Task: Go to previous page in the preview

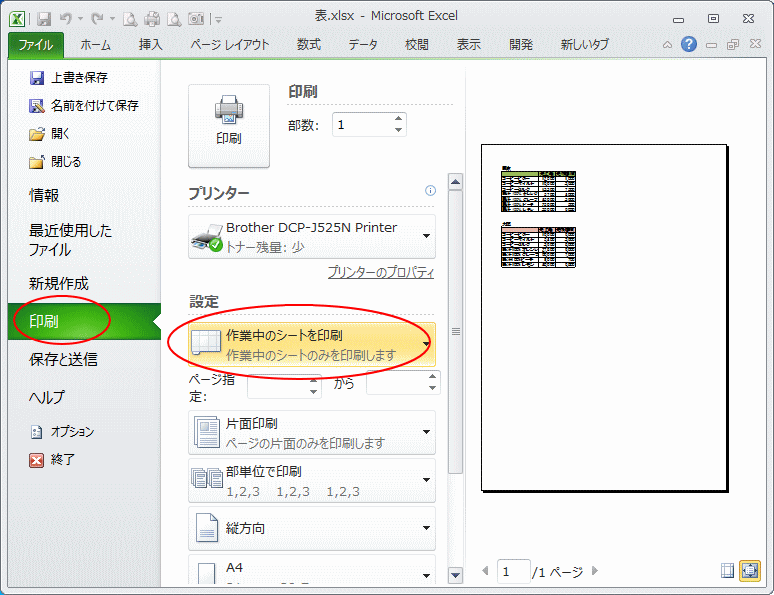Action: click(485, 571)
